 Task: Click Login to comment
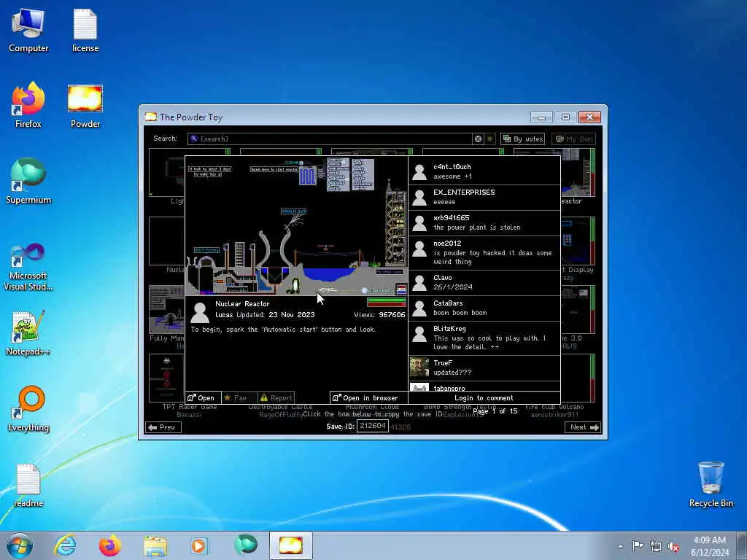coord(484,397)
